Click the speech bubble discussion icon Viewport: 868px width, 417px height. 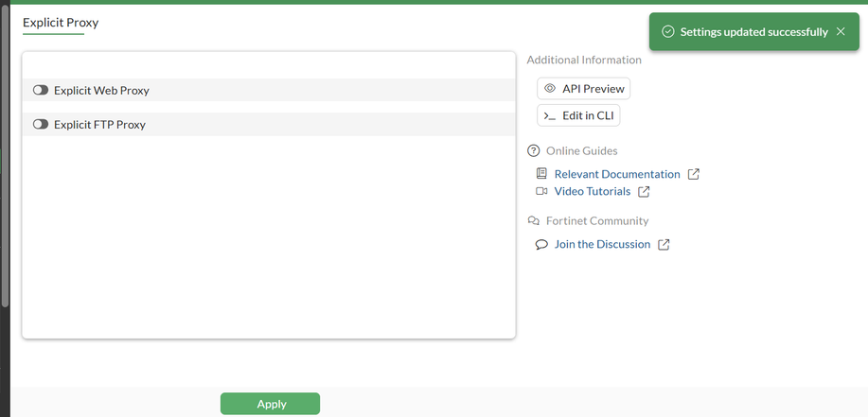point(541,244)
